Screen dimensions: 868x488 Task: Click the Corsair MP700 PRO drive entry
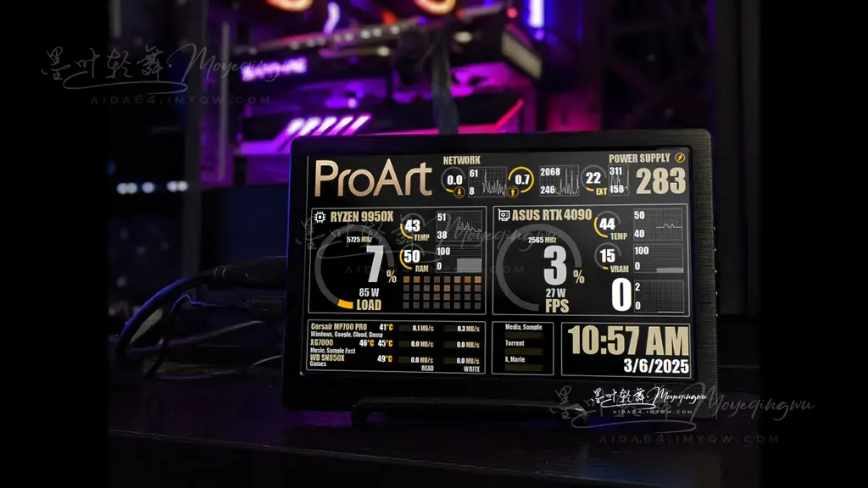[338, 328]
